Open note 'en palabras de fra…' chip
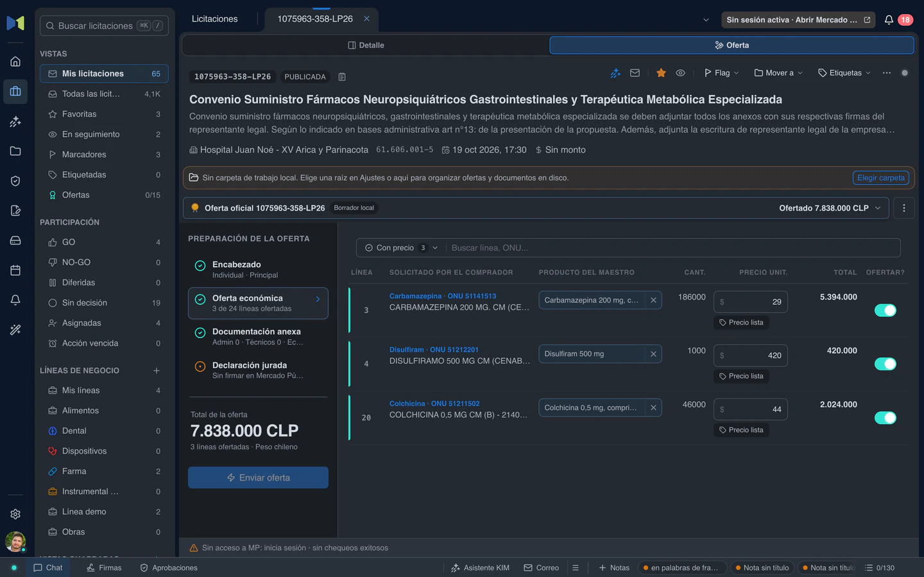This screenshot has height=577, width=924. (681, 568)
